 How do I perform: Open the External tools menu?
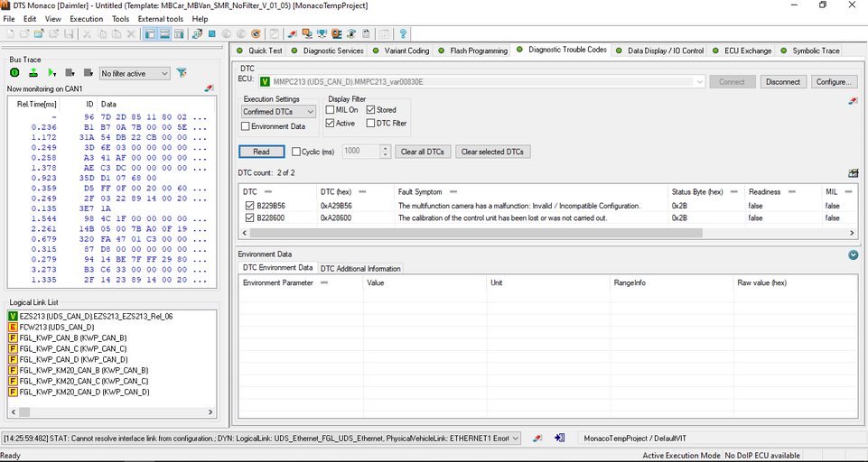pos(161,19)
